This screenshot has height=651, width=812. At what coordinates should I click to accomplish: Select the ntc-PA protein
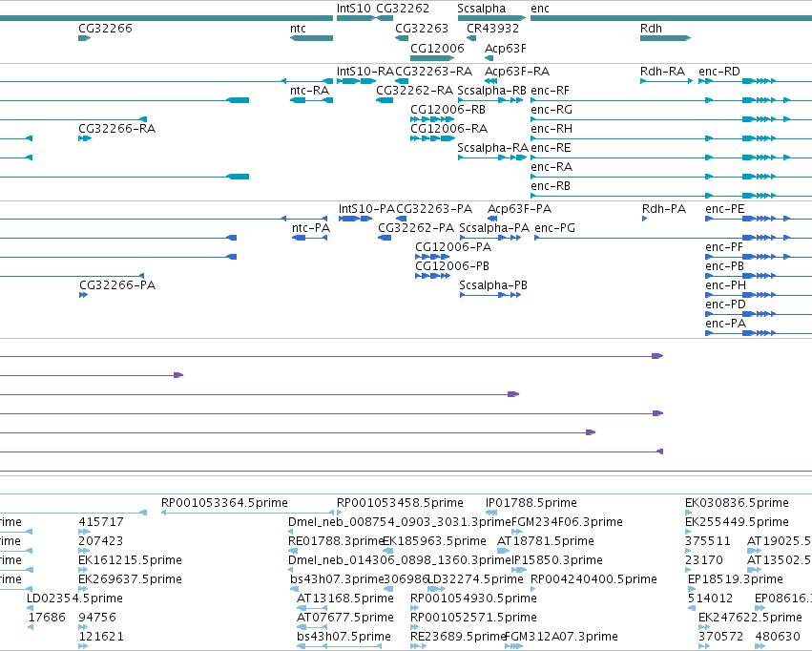[x=310, y=238]
